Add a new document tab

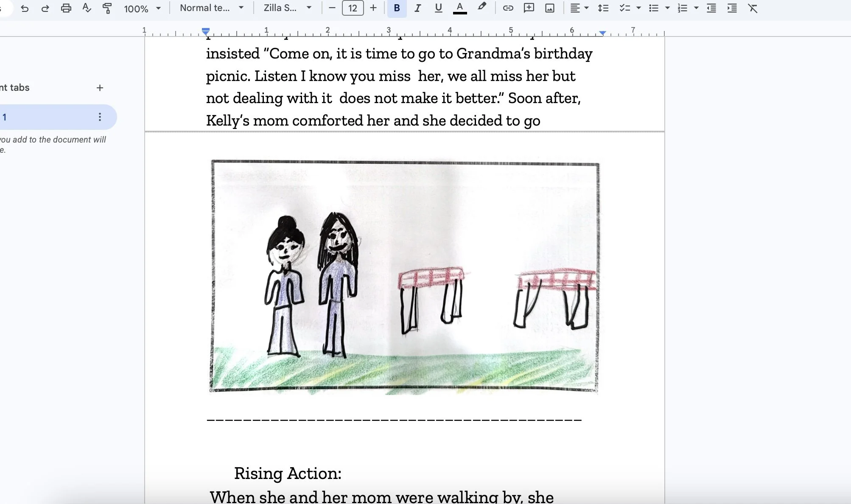[x=100, y=88]
